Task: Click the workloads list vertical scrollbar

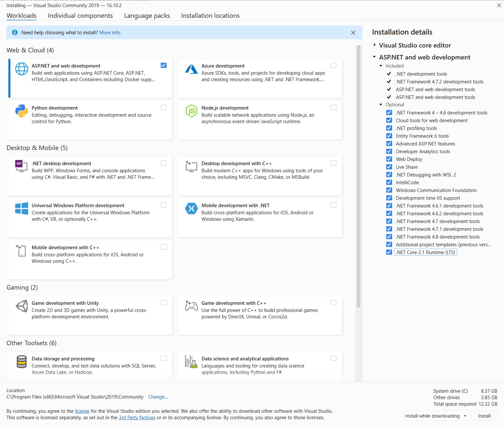Action: point(358,176)
